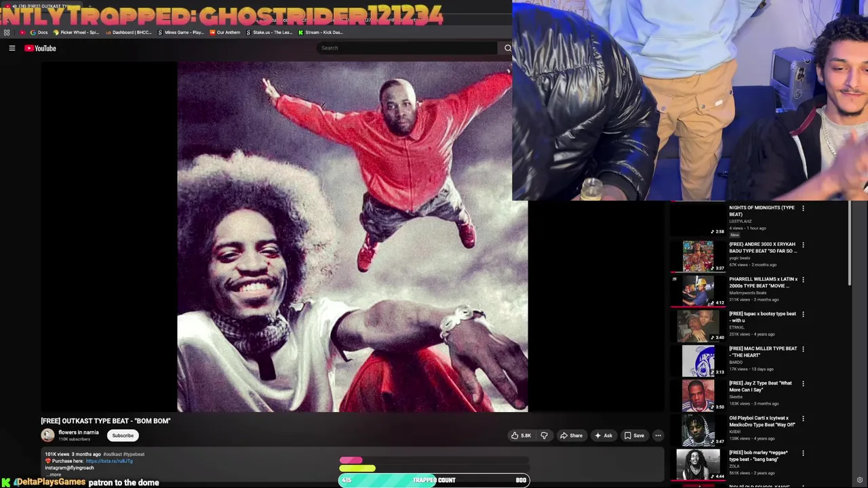Open the bsta.rs purchase link
This screenshot has height=488, width=868.
coord(109,461)
